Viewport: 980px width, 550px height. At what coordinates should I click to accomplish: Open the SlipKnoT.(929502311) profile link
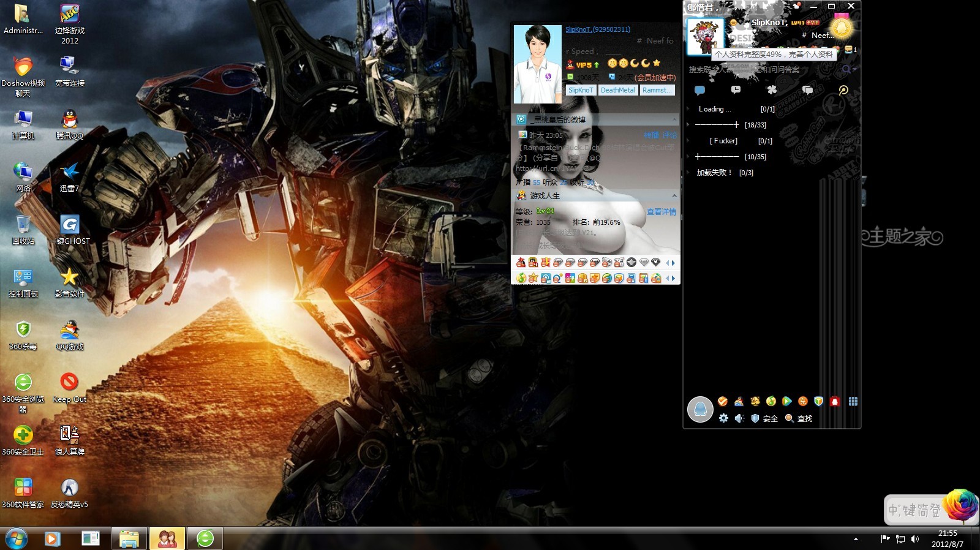point(598,29)
